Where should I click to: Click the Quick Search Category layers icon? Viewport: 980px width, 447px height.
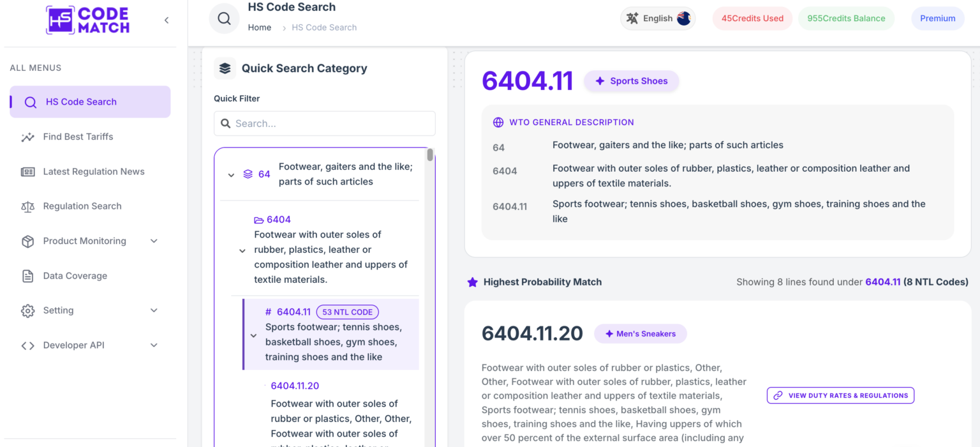point(225,68)
